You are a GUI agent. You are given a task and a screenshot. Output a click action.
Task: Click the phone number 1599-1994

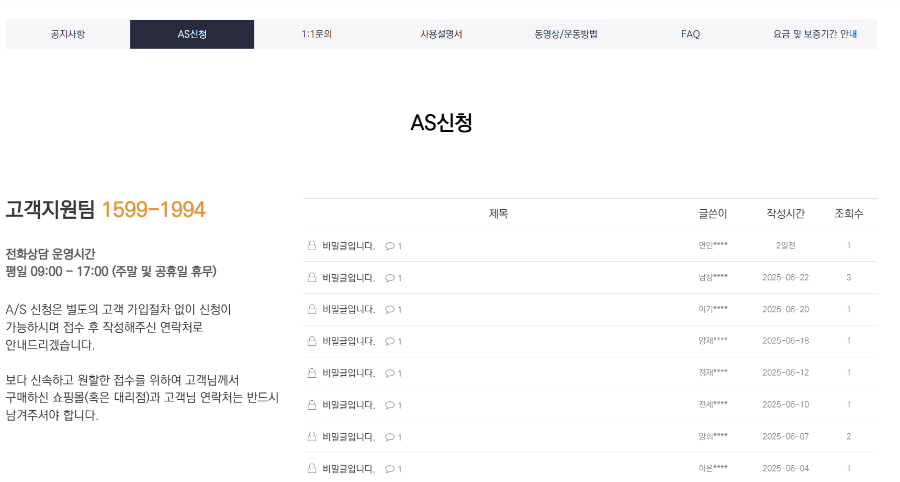153,209
